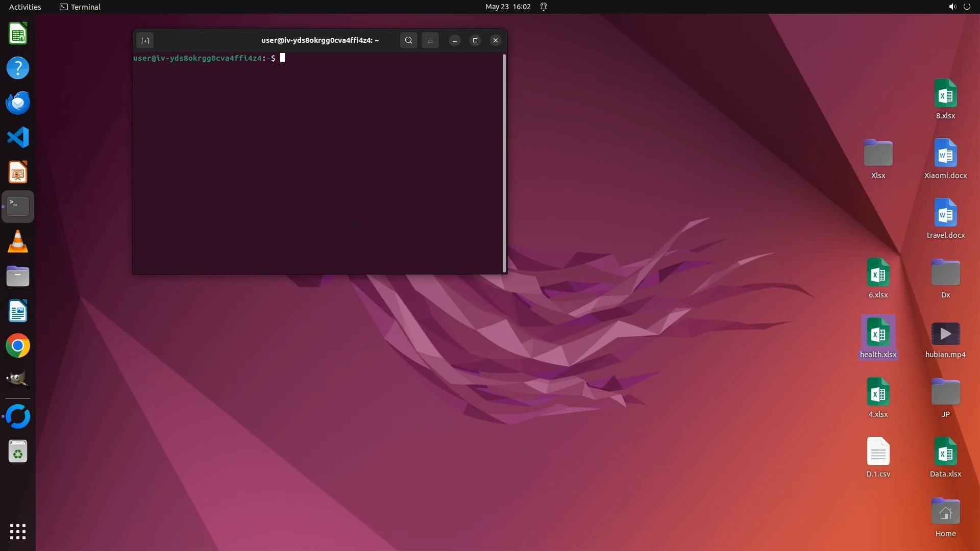The image size is (980, 551).
Task: Open the system volume and power menu
Action: click(959, 7)
